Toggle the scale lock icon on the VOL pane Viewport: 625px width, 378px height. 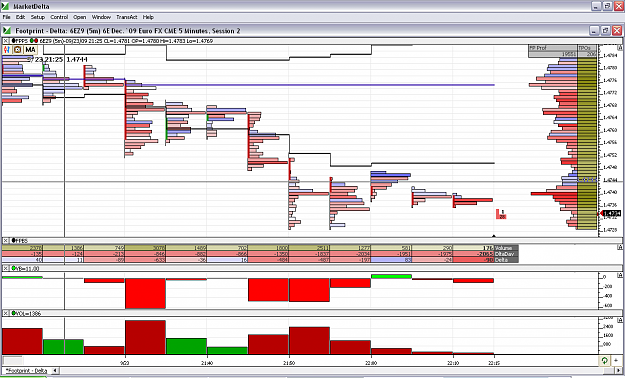pyautogui.click(x=620, y=320)
